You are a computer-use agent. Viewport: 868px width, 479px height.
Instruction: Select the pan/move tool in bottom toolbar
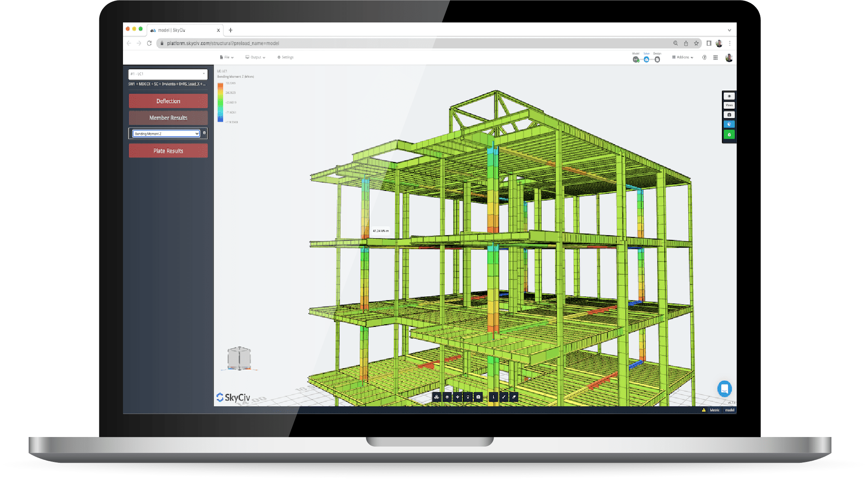pyautogui.click(x=457, y=397)
